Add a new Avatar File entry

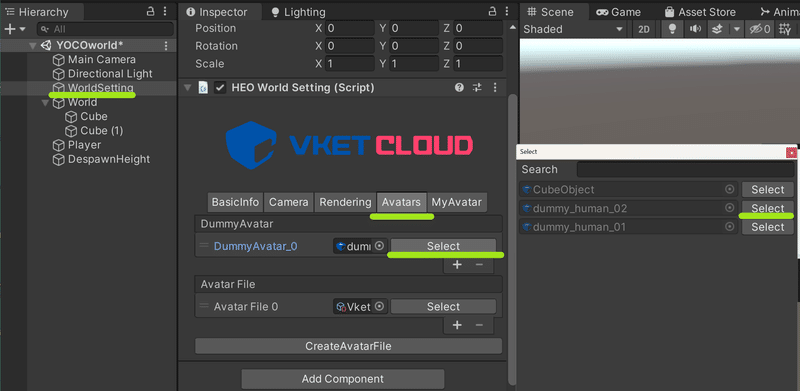[457, 325]
